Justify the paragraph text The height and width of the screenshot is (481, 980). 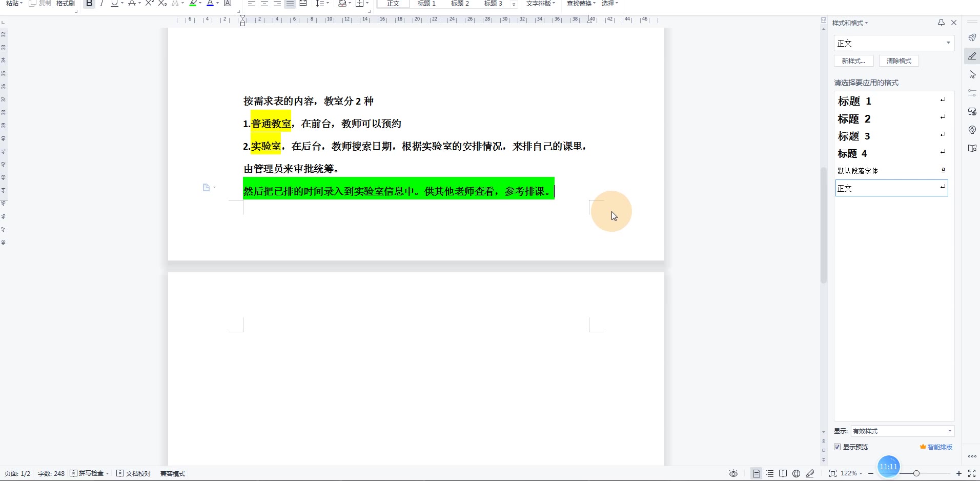click(290, 3)
